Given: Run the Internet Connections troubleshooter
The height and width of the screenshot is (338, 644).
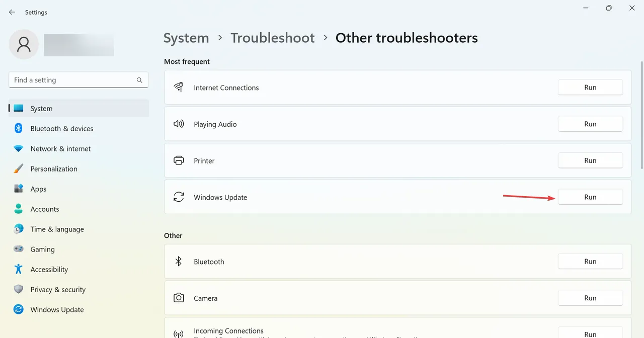Looking at the screenshot, I should [x=590, y=88].
